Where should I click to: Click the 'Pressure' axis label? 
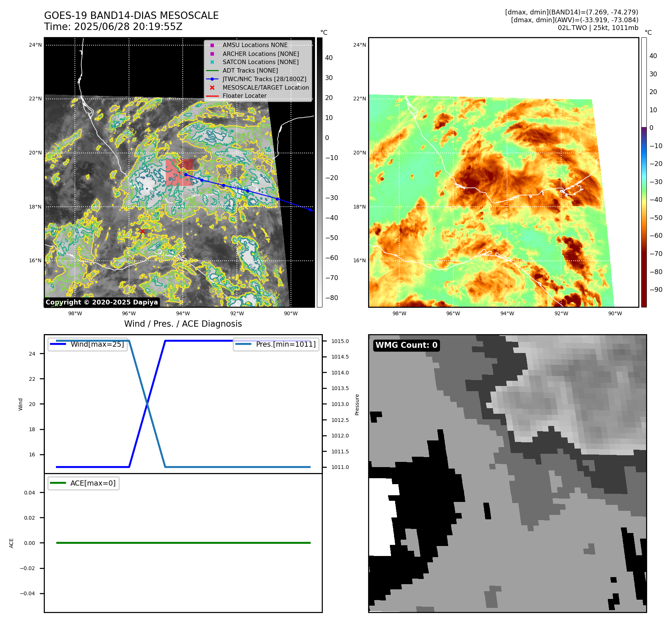357,404
